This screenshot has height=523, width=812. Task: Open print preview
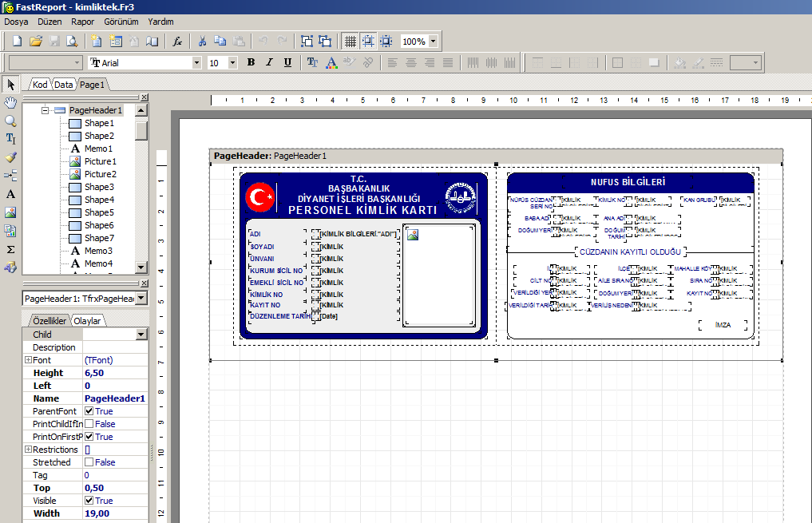[x=73, y=42]
